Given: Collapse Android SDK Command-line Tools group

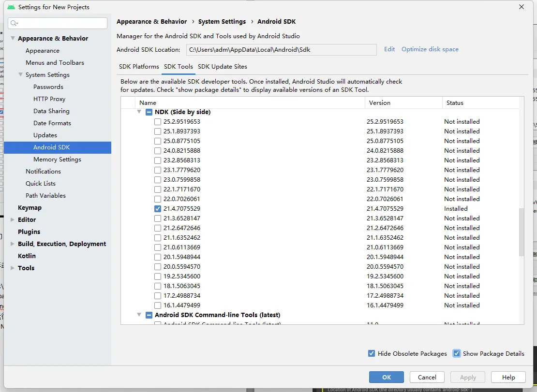Looking at the screenshot, I should pyautogui.click(x=139, y=315).
